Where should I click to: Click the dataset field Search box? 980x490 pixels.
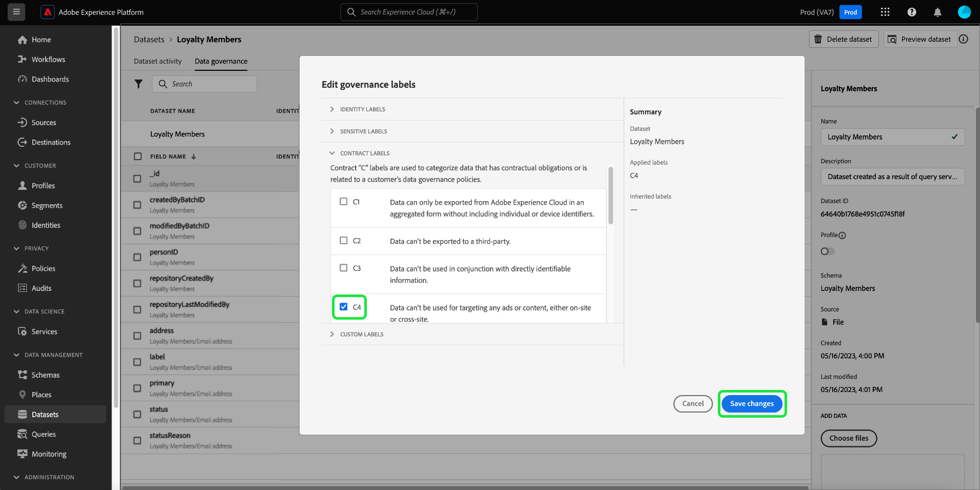pos(204,84)
